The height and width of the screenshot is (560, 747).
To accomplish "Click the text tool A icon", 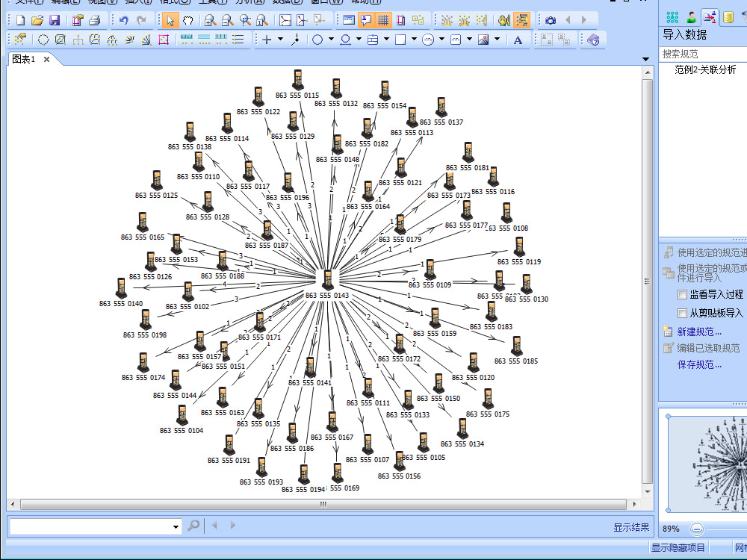I will (x=518, y=40).
